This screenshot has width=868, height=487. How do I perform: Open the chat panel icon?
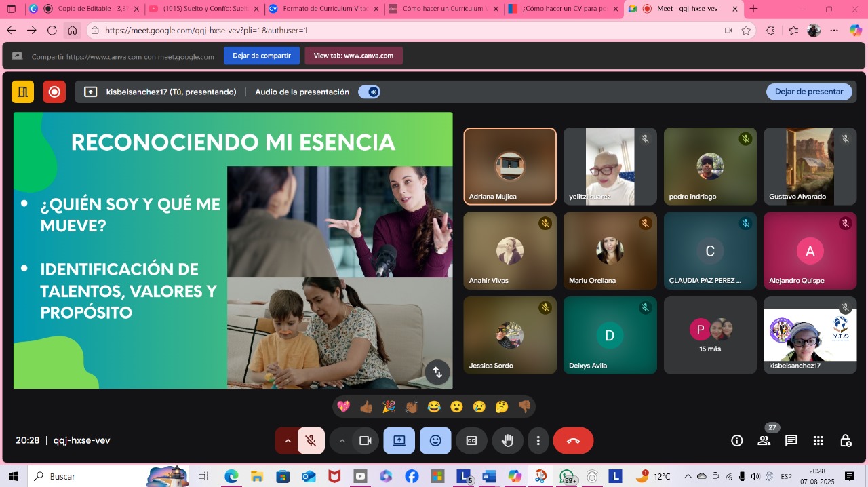[x=791, y=441]
